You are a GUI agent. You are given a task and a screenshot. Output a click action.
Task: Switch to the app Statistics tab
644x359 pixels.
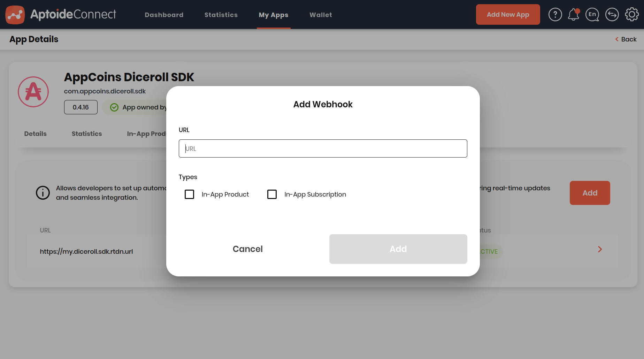point(87,133)
